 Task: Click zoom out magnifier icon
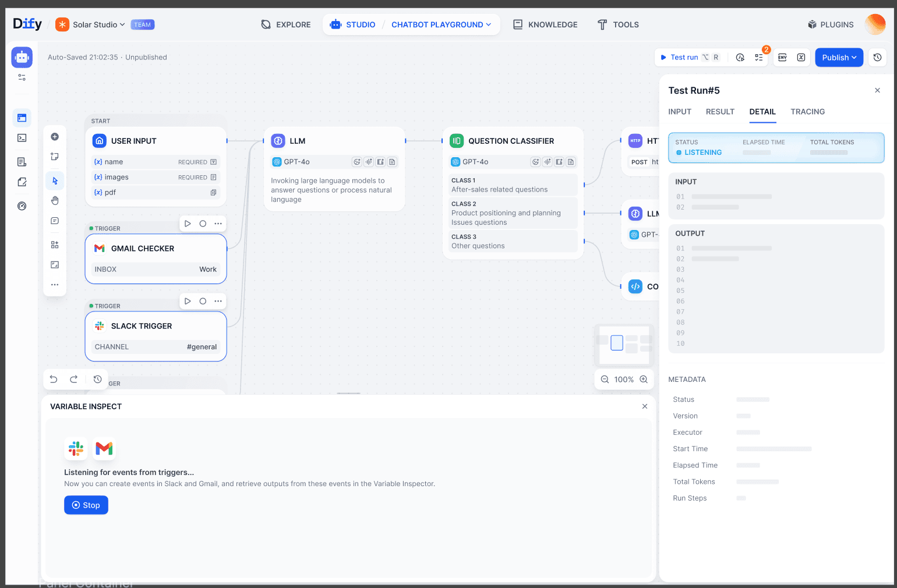(x=605, y=380)
